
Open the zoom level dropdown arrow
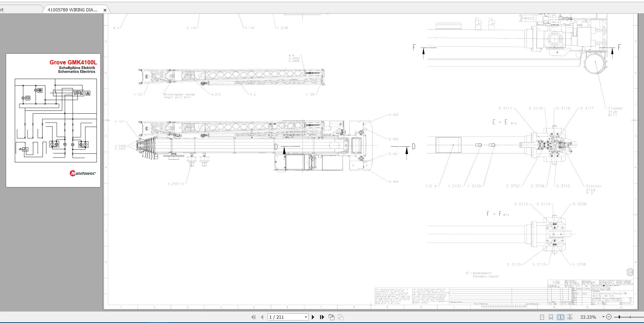click(603, 317)
